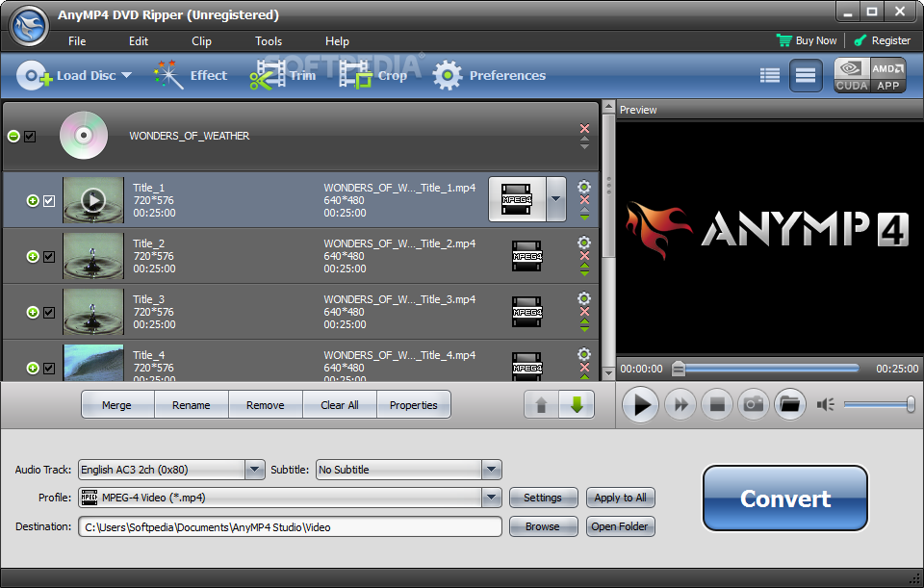Click Clear All button
This screenshot has height=588, width=924.
pos(340,405)
